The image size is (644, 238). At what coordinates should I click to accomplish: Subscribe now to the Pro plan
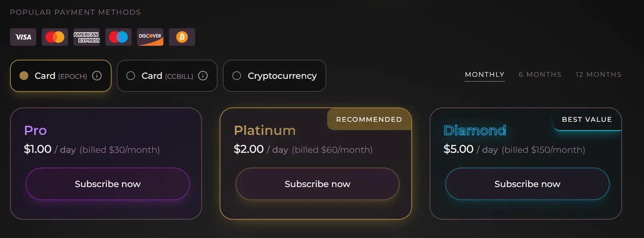[107, 184]
